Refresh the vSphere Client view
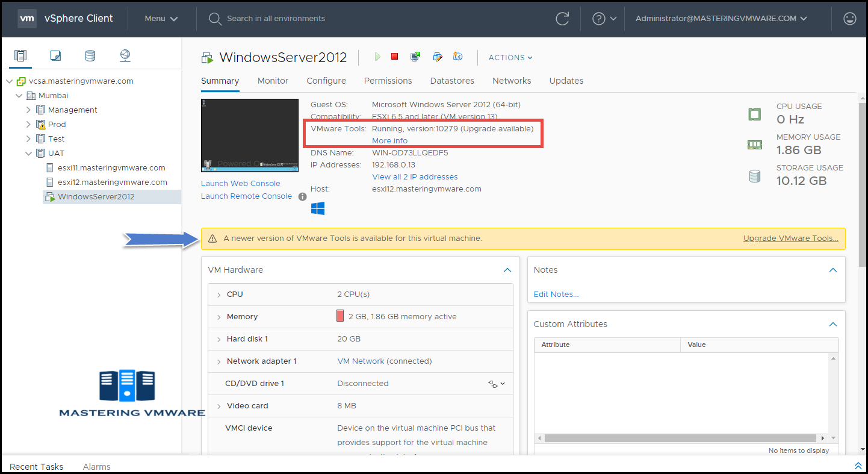 coord(562,19)
